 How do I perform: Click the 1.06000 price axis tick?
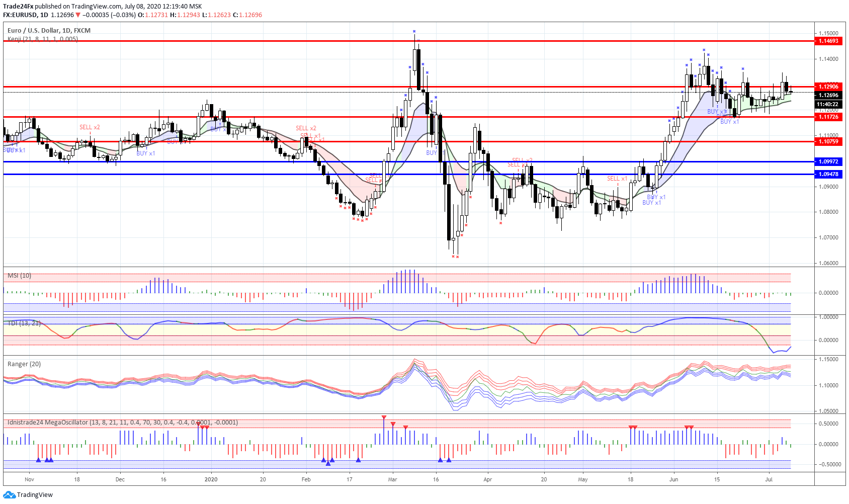(x=828, y=263)
